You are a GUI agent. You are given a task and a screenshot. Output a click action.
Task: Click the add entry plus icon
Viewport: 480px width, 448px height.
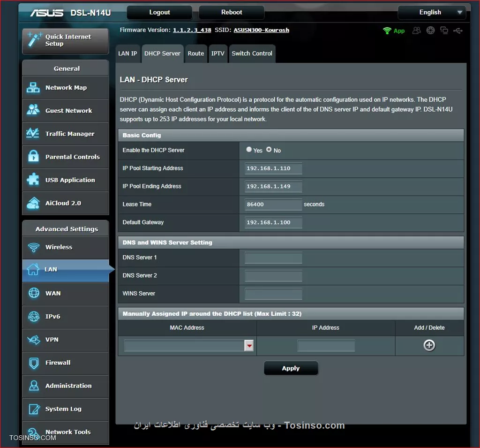429,345
